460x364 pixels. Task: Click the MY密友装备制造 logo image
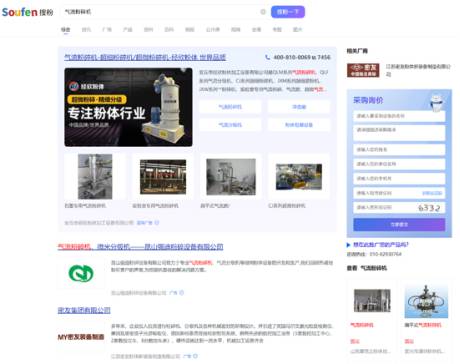[81, 337]
